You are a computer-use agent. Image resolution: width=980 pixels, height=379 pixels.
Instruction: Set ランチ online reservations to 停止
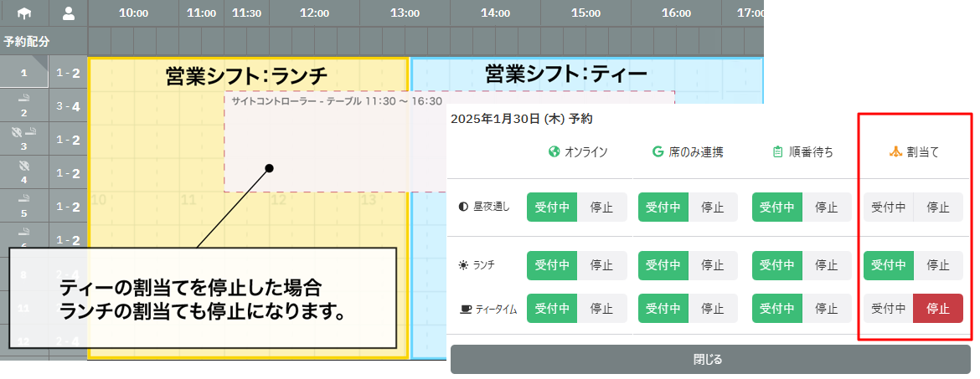tap(602, 265)
